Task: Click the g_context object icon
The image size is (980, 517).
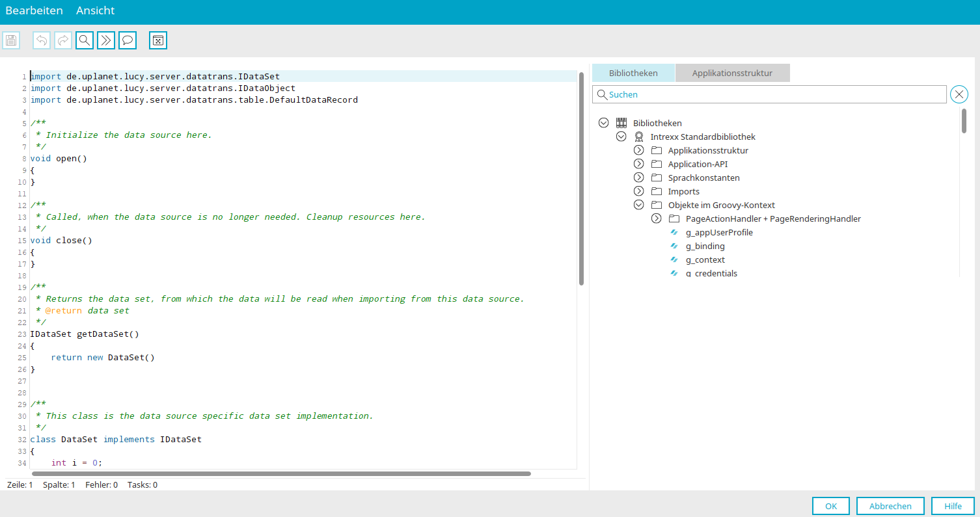Action: 674,259
